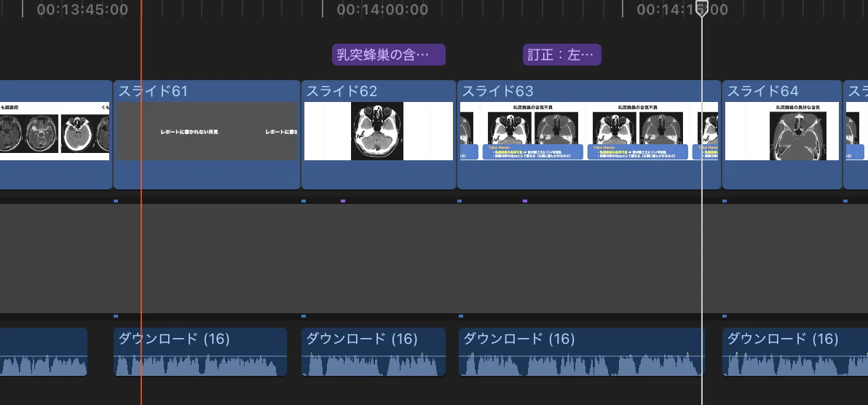The width and height of the screenshot is (868, 405).
Task: Click the purple marker beneath スライド62
Action: (343, 200)
